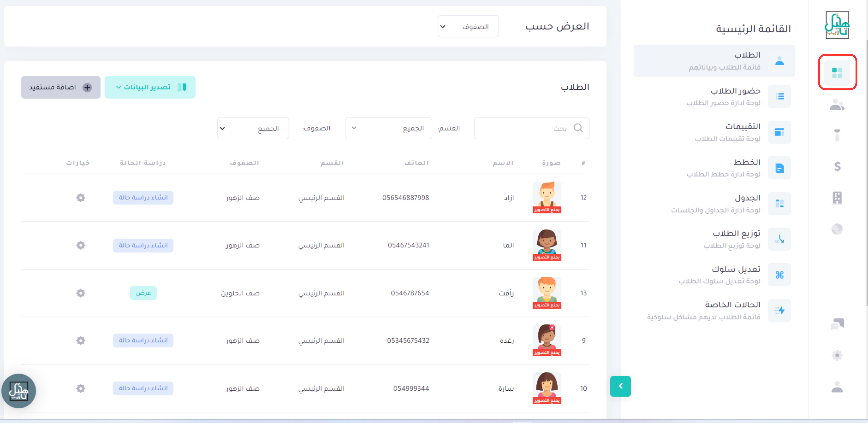Click the حضور الطلاب list icon
Screen dimensions: 868x423
[x=779, y=97]
